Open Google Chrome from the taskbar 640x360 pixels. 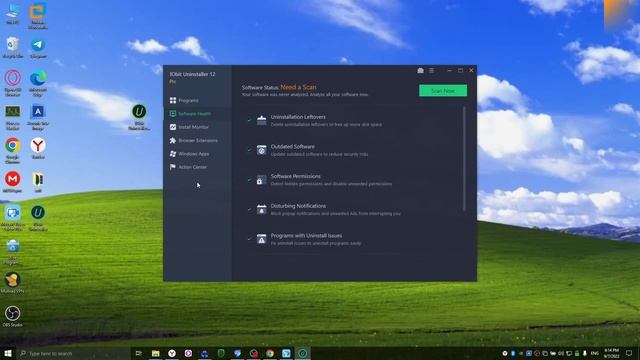click(270, 353)
